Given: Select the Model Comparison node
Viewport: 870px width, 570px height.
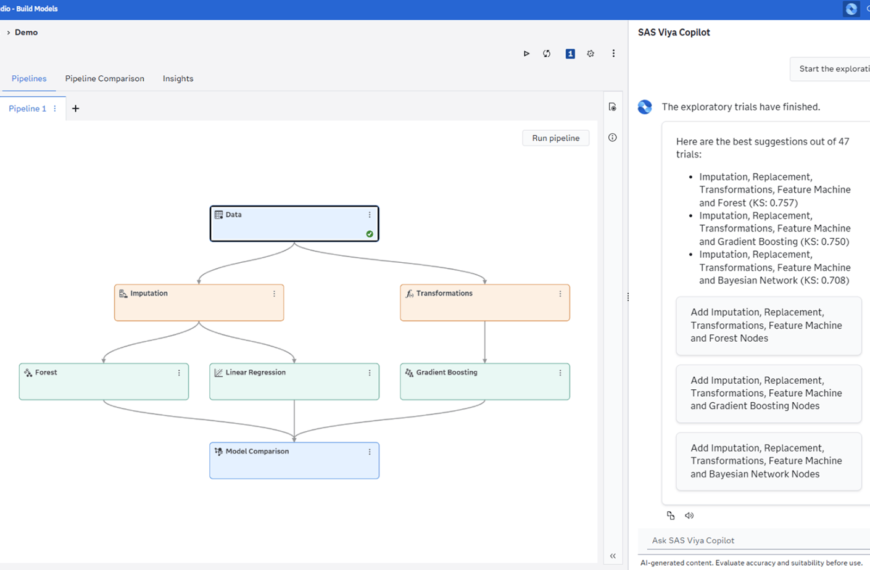Looking at the screenshot, I should 294,460.
